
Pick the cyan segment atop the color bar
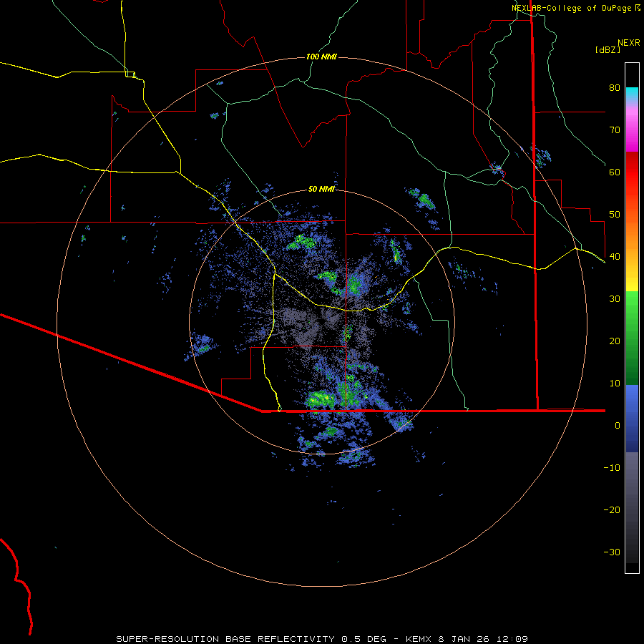click(632, 94)
